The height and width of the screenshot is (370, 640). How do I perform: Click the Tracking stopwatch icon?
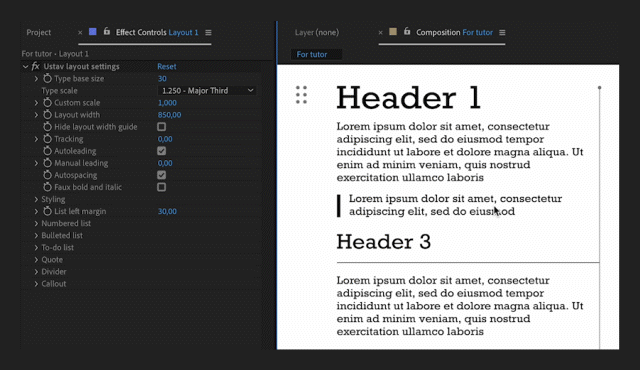pos(47,139)
